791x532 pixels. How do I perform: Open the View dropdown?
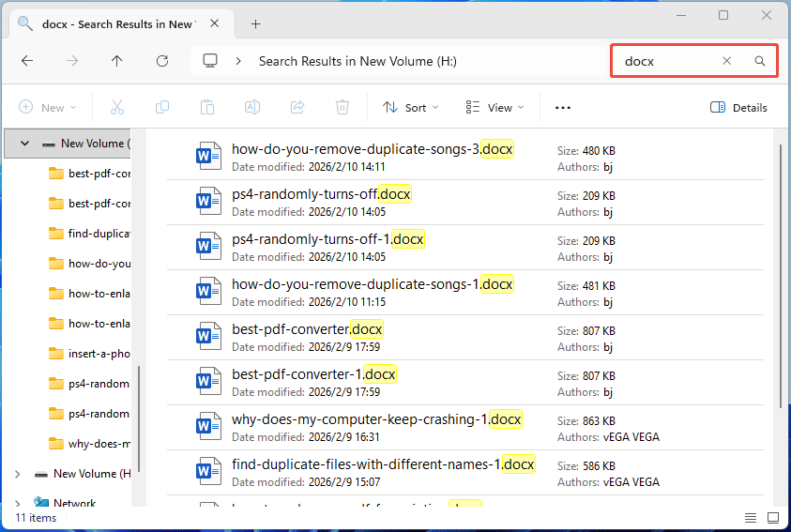click(494, 107)
